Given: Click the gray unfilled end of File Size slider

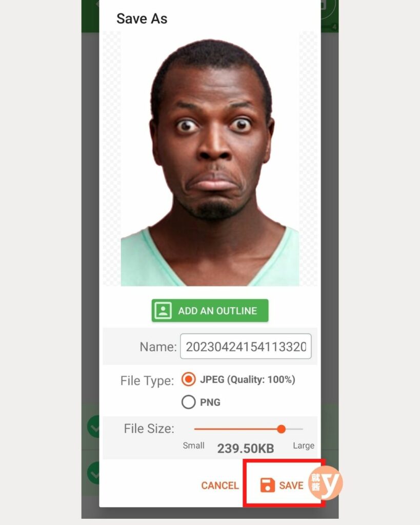Looking at the screenshot, I should coord(294,429).
